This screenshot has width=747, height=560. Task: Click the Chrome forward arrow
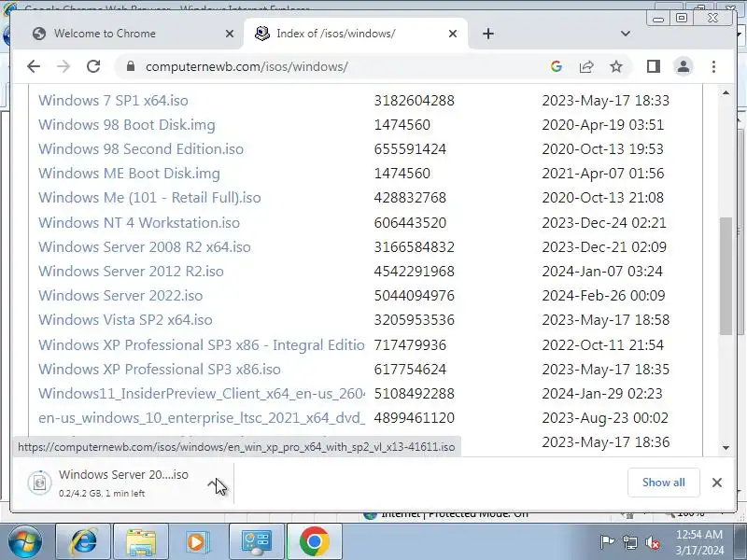(x=63, y=66)
